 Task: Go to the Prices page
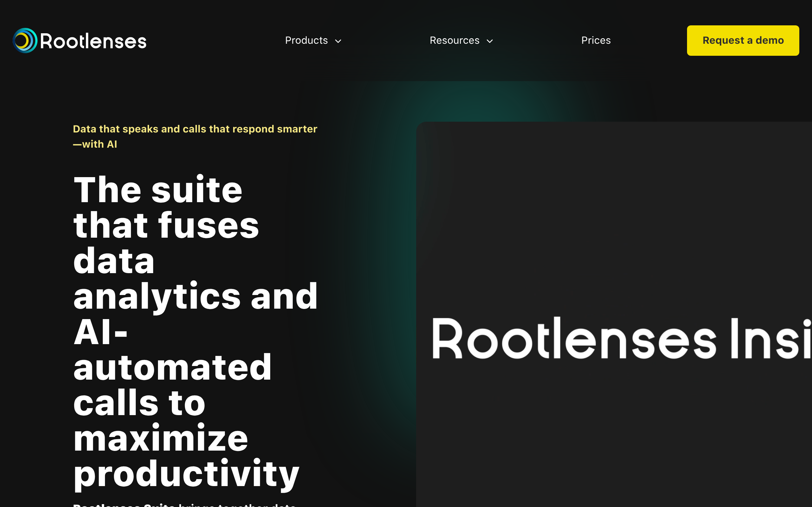tap(596, 41)
